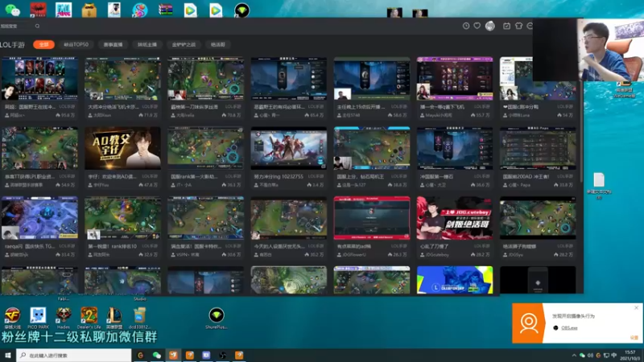Select the 峡谷TOP50 filter chip

click(x=76, y=44)
